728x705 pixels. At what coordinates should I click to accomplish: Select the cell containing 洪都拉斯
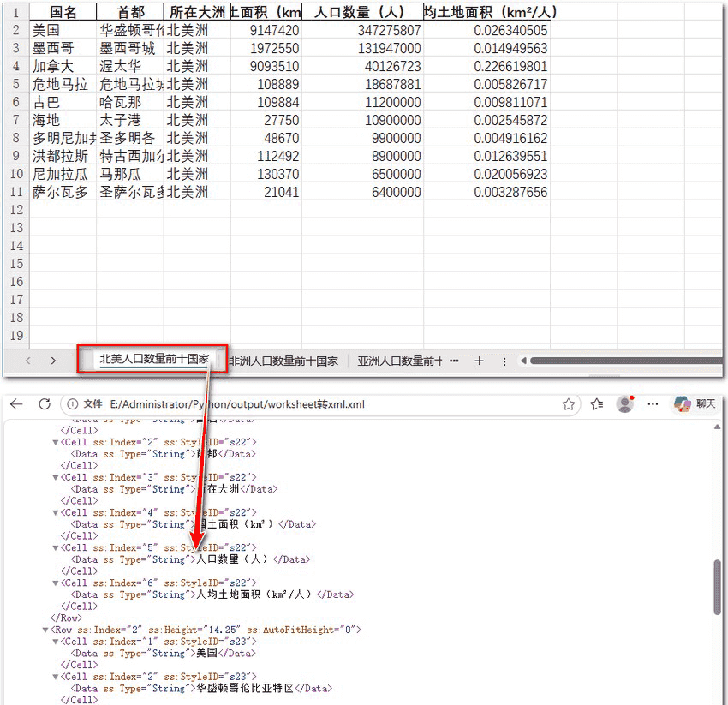(63, 156)
